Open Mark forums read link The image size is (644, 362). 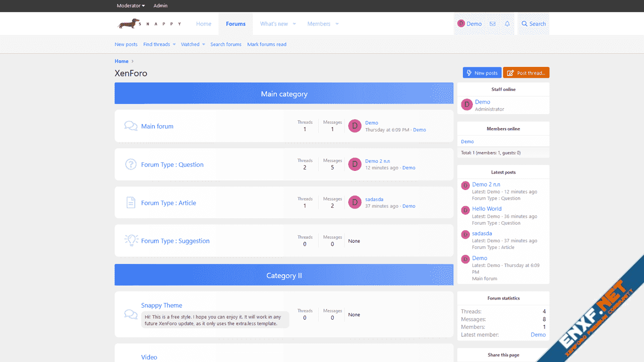click(267, 44)
